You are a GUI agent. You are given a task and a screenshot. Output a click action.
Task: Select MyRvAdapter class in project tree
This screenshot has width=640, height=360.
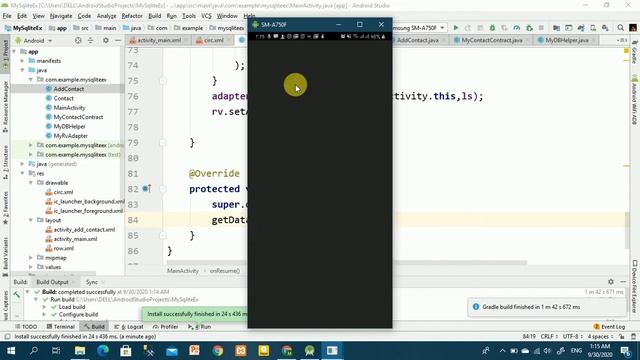(x=71, y=136)
